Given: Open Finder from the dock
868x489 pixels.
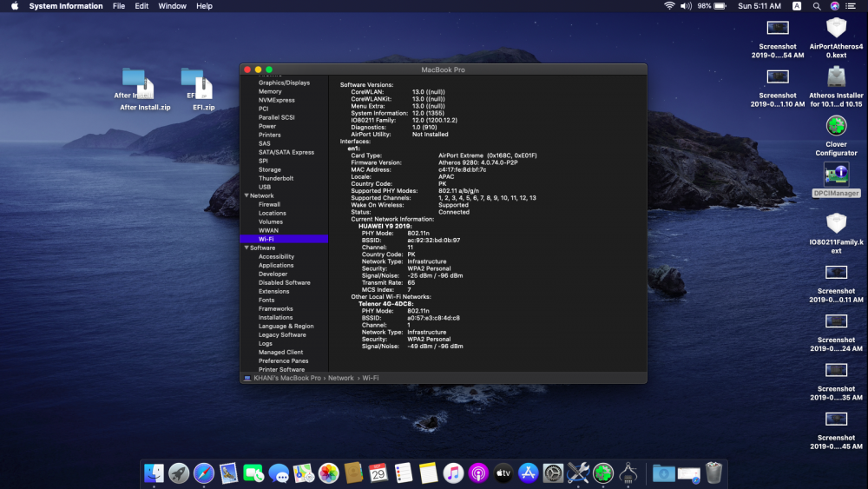Looking at the screenshot, I should pos(154,473).
